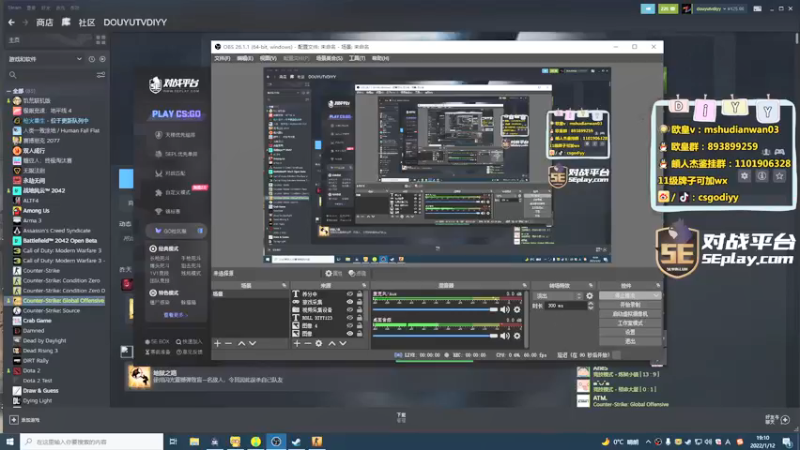Click the ready-to-play icon in Steam sidebar
Viewport: 800px width, 450px height.
click(103, 59)
